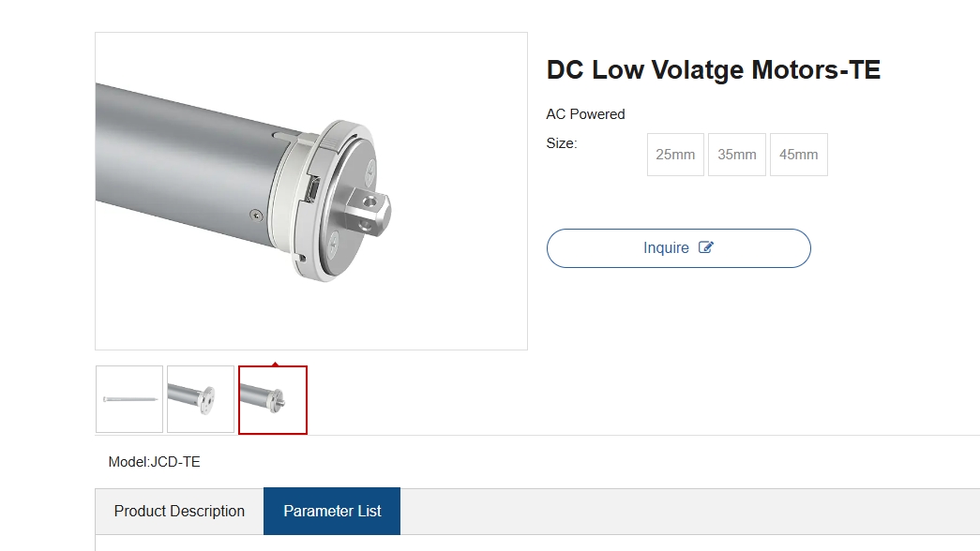The height and width of the screenshot is (551, 980).
Task: Choose the 35mm size option
Action: 737,155
